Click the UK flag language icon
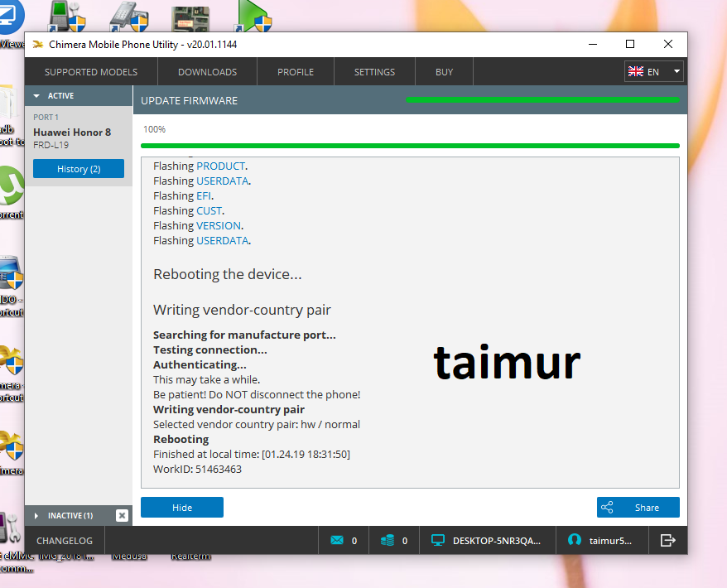Screen dimensions: 727x588 click(636, 71)
